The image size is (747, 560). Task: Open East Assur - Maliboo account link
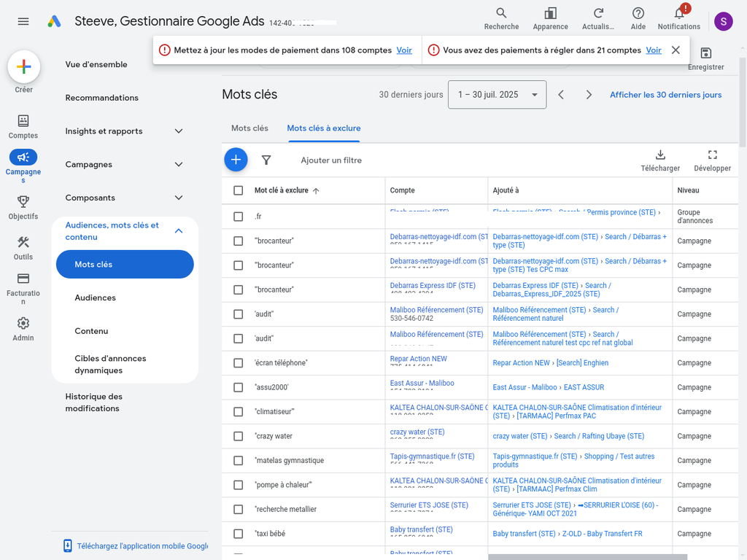(x=422, y=383)
